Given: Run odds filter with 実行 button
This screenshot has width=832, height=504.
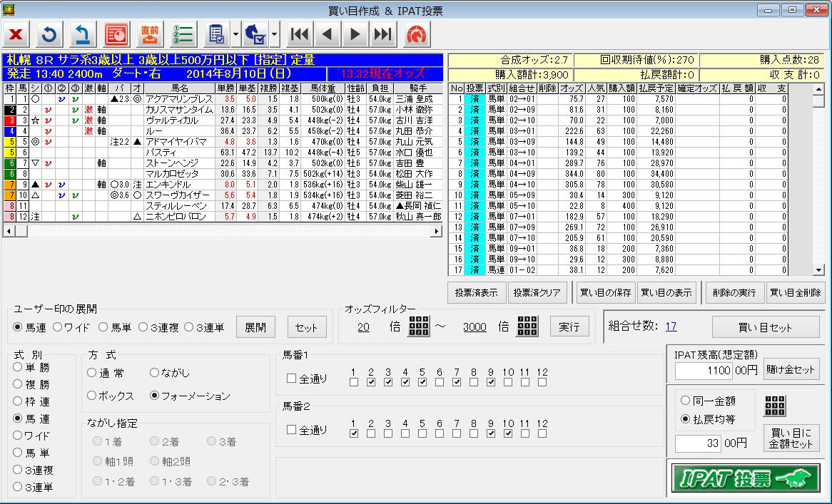Looking at the screenshot, I should point(569,326).
